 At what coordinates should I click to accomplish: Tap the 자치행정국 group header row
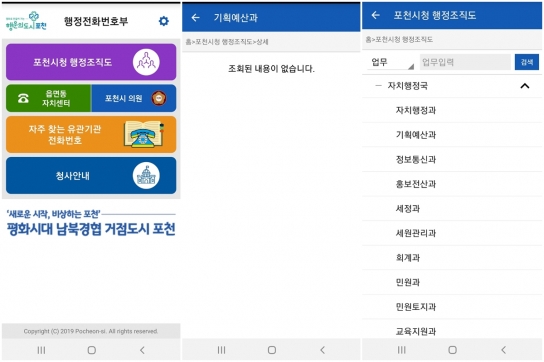pyautogui.click(x=452, y=86)
